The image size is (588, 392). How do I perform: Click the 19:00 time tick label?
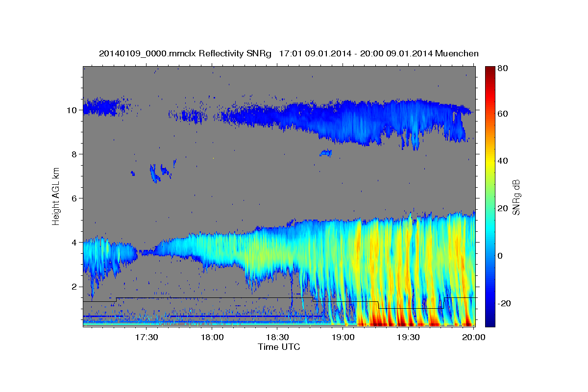point(343,337)
